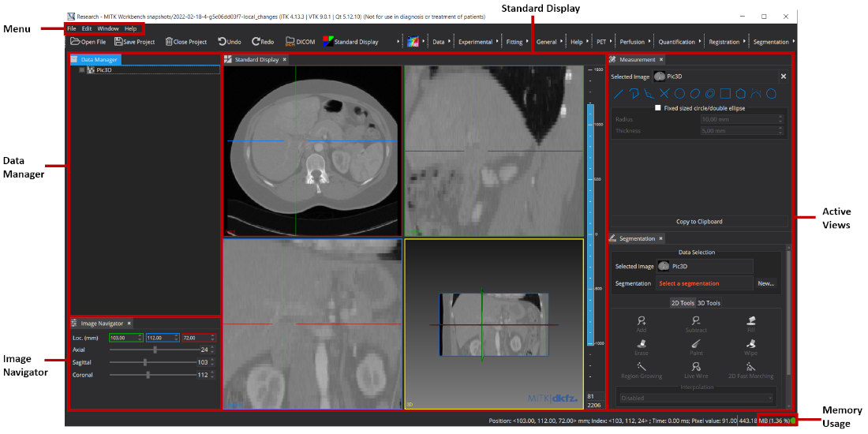Click the Standard Display toolbar button
Image resolution: width=868 pixels, height=434 pixels.
[x=351, y=42]
